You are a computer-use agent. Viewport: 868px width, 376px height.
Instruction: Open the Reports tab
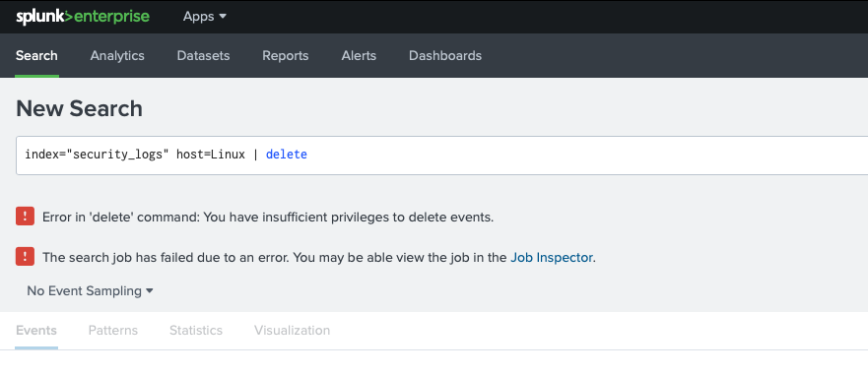(286, 55)
